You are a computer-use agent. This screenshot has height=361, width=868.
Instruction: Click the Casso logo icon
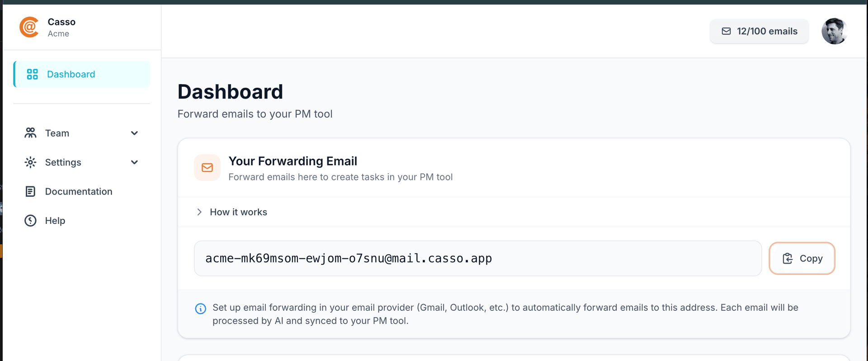pyautogui.click(x=29, y=27)
